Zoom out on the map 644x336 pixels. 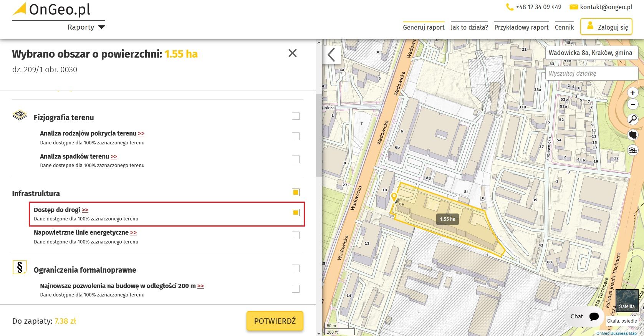coord(632,104)
